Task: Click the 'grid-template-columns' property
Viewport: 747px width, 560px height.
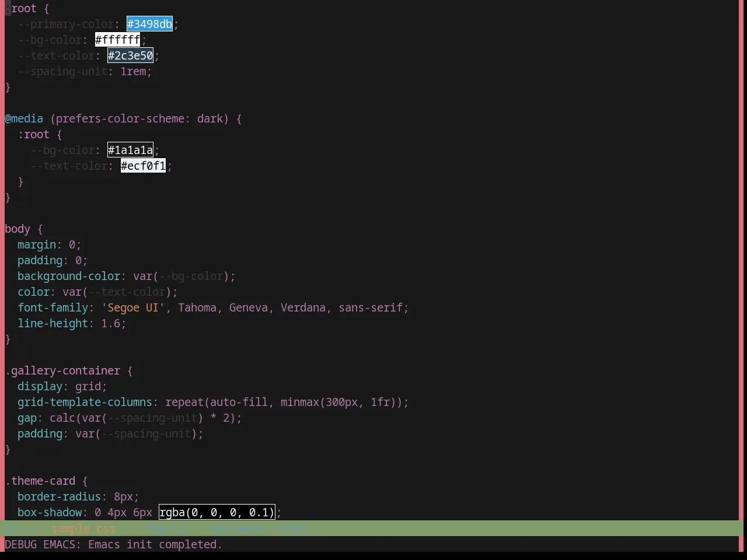Action: coord(85,402)
